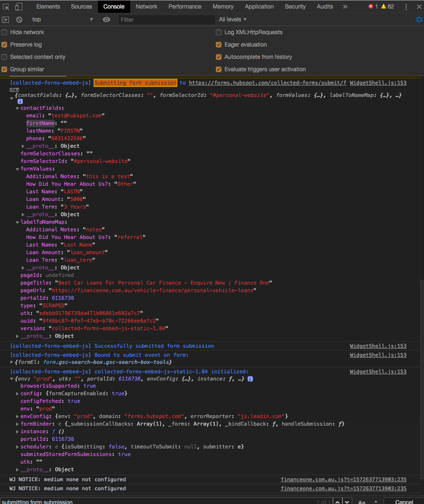Open console settings gear icon
424x504 pixels.
pos(419,19)
